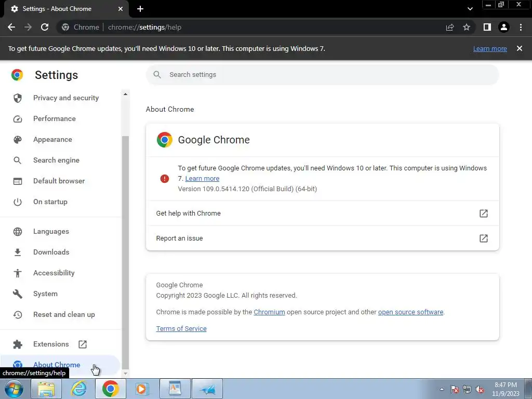The height and width of the screenshot is (399, 532).
Task: Open Report an issue
Action: 322,238
